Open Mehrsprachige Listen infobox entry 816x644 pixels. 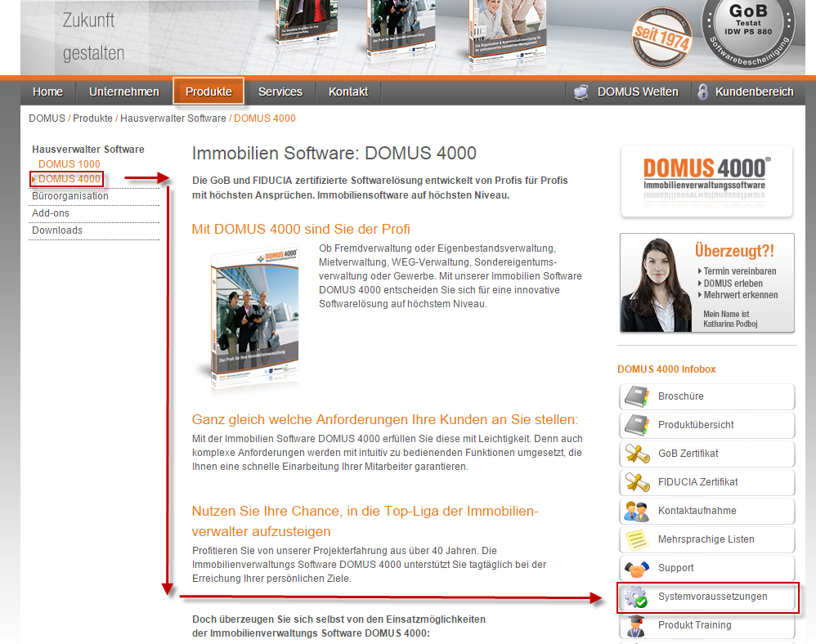point(707,539)
